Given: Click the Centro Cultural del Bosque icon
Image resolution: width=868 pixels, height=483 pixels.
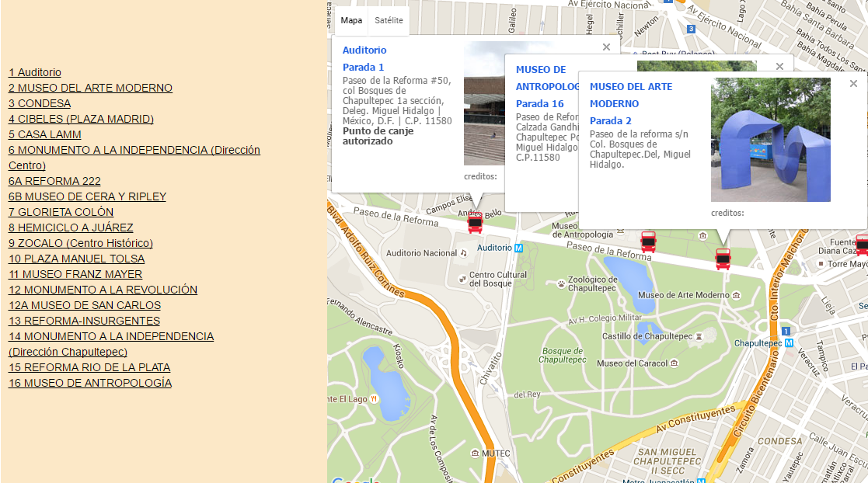Looking at the screenshot, I should tap(462, 280).
